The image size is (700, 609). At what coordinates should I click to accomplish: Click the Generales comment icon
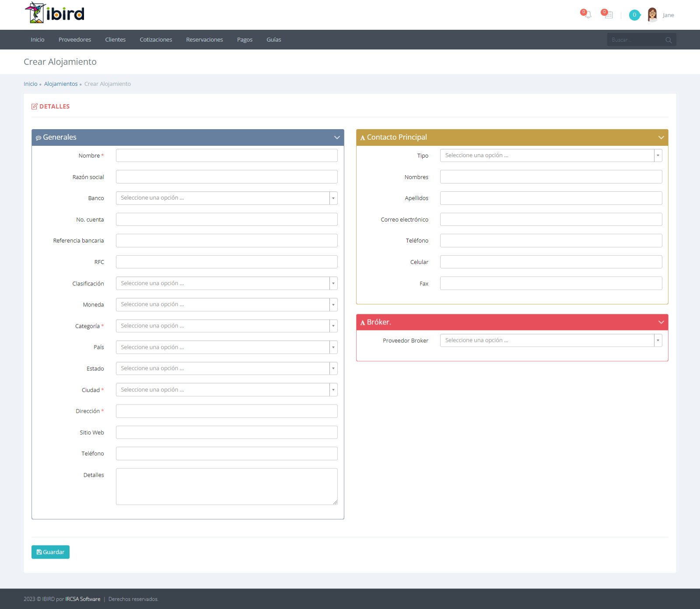(38, 138)
